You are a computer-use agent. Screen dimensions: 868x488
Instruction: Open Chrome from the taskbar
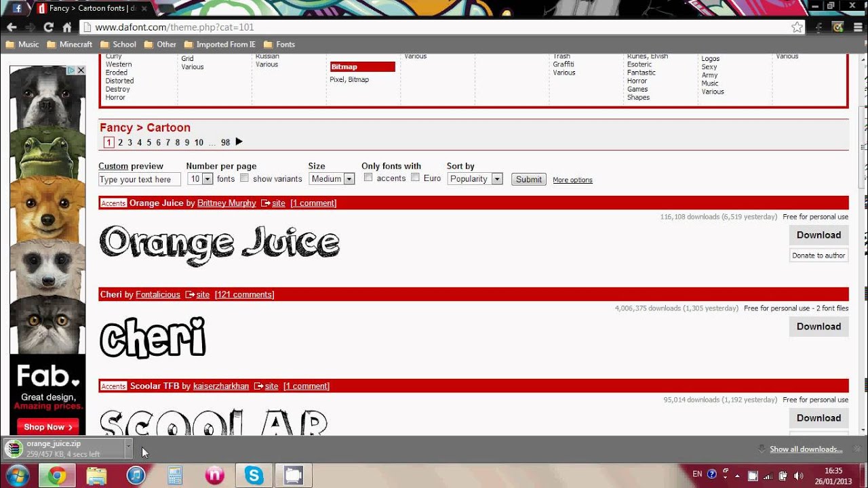click(57, 476)
